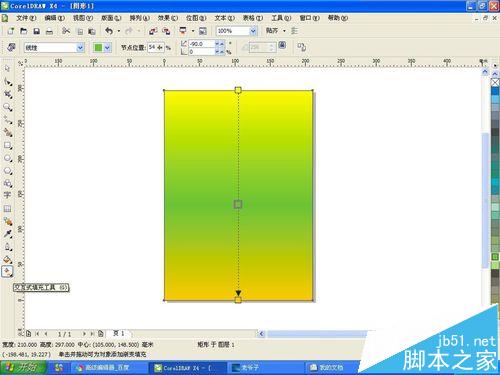Click the highlighted green palette swatch
This screenshot has height=375, width=500.
[495, 257]
